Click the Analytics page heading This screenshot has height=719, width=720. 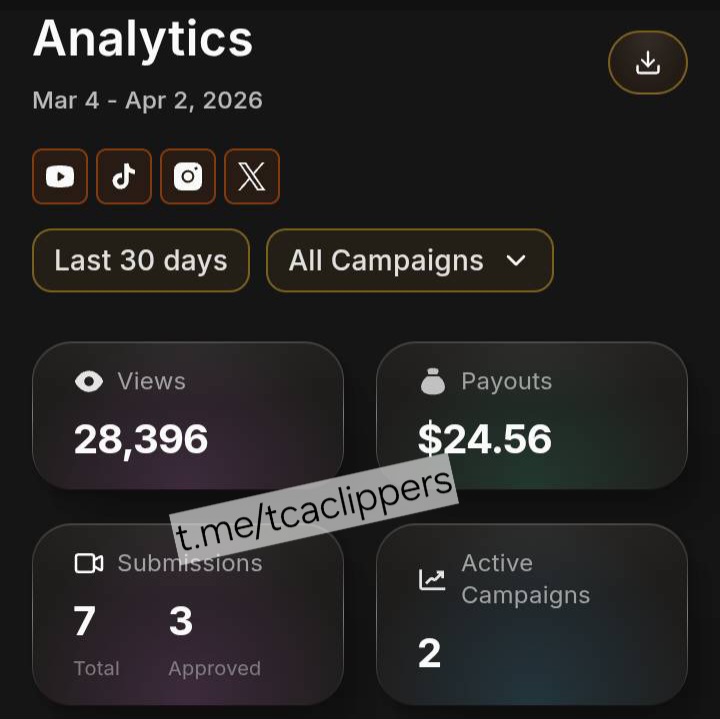pos(143,39)
